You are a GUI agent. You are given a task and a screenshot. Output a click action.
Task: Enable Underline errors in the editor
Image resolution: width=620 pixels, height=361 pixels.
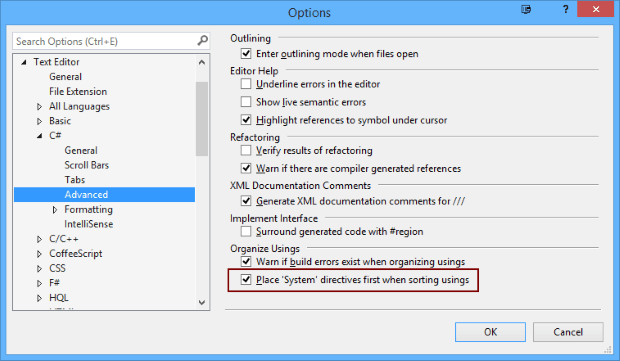tap(246, 84)
